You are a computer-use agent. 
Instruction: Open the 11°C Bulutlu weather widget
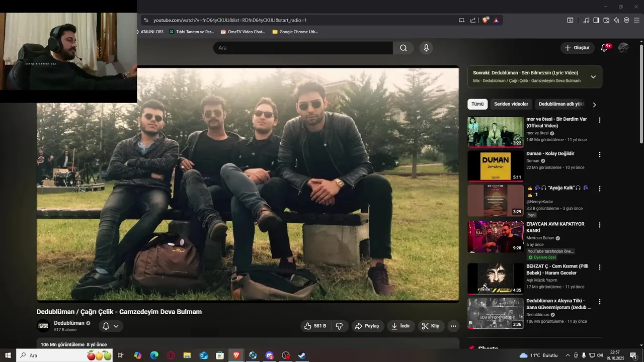tap(538, 355)
